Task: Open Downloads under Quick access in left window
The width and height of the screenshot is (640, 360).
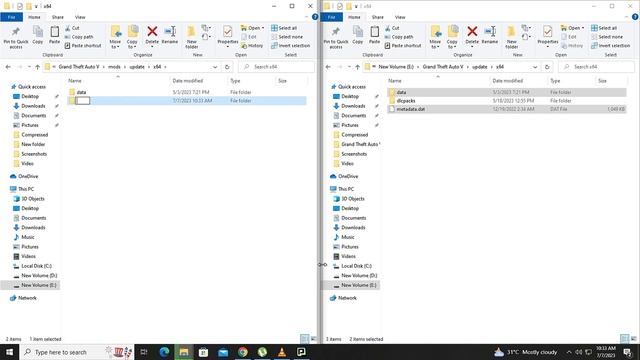Action: pos(33,106)
